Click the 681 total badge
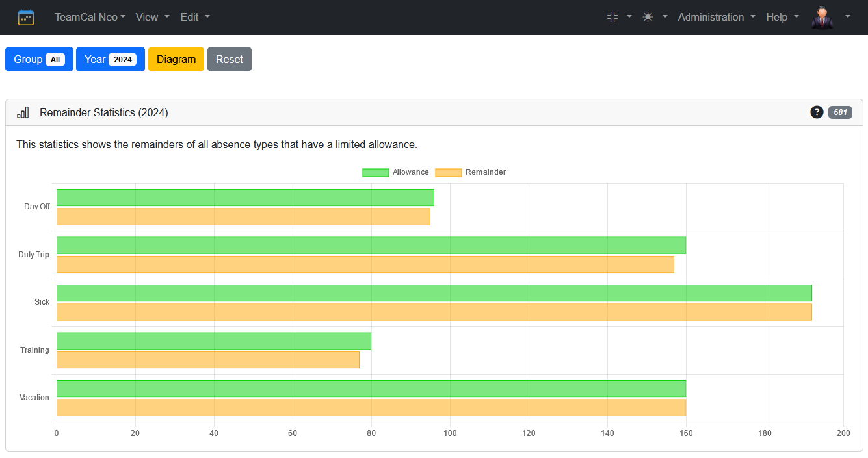868x458 pixels. (840, 112)
